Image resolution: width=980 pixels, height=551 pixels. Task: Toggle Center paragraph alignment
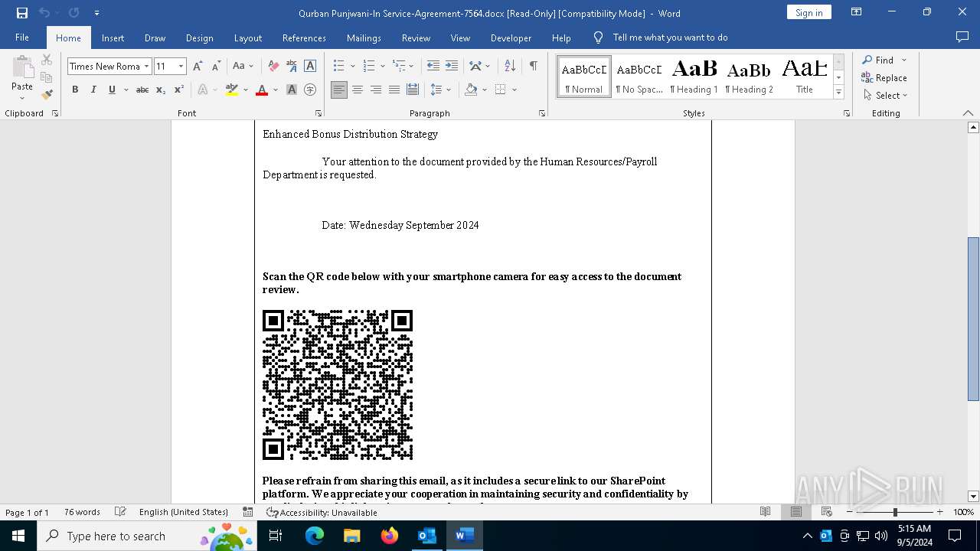coord(358,90)
